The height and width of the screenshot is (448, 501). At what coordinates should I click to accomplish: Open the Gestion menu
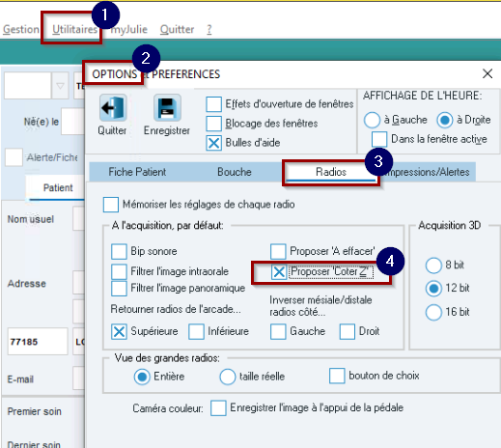click(21, 29)
